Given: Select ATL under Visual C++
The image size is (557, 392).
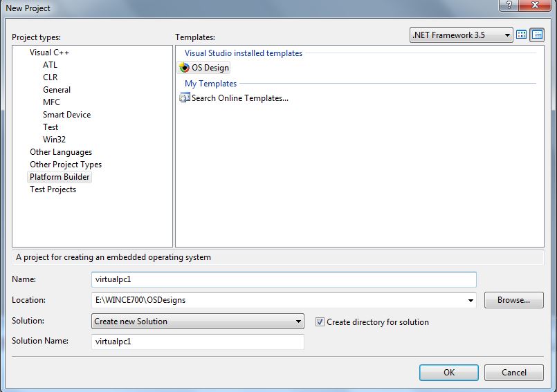Looking at the screenshot, I should (50, 65).
